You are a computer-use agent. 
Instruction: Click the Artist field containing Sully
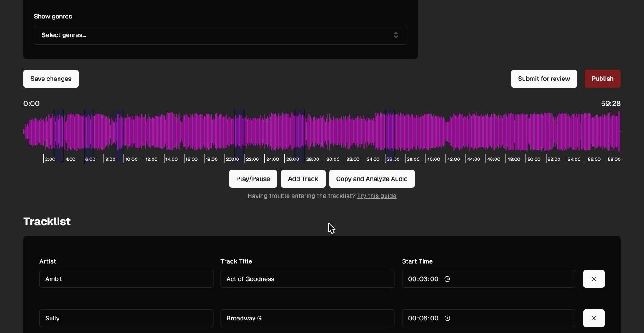(127, 318)
